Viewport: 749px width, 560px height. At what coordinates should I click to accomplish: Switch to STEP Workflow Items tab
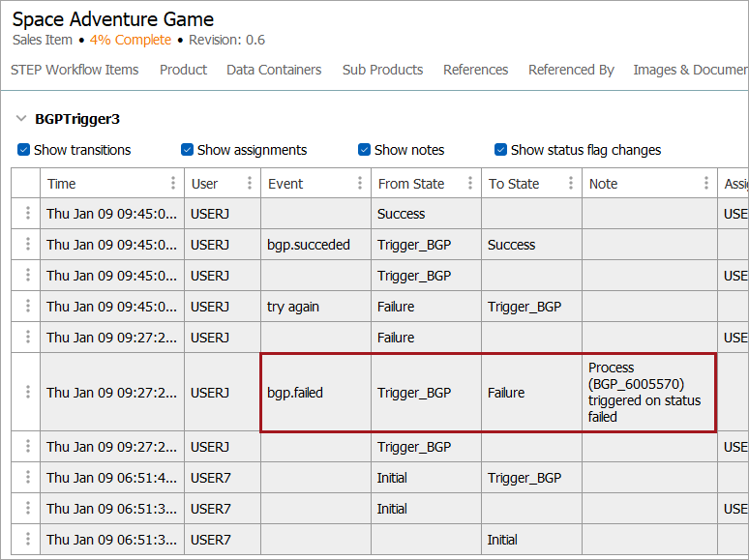tap(75, 70)
